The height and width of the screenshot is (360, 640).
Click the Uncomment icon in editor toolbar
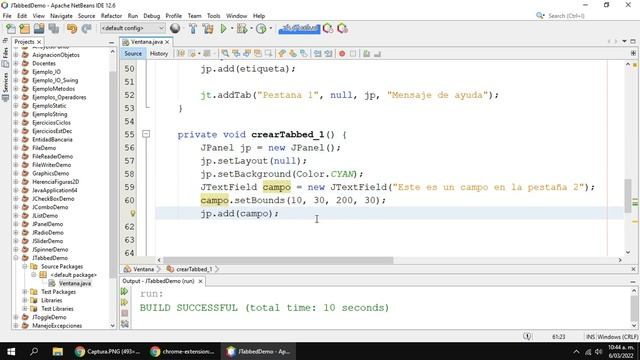coord(378,53)
